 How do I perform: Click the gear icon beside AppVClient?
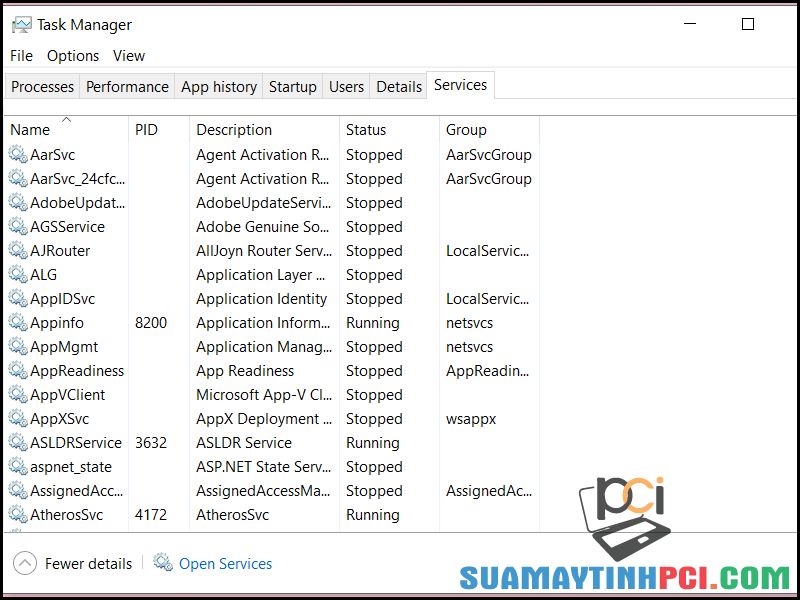[x=18, y=394]
